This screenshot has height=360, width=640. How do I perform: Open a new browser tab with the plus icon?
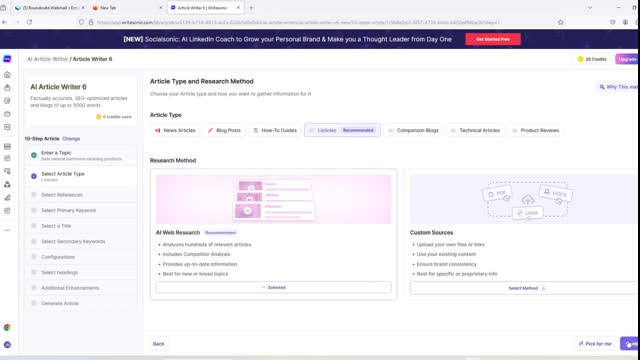pyautogui.click(x=251, y=8)
